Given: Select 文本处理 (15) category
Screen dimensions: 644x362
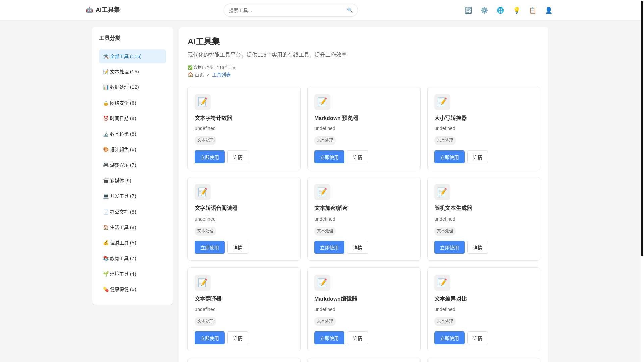Looking at the screenshot, I should click(x=132, y=72).
